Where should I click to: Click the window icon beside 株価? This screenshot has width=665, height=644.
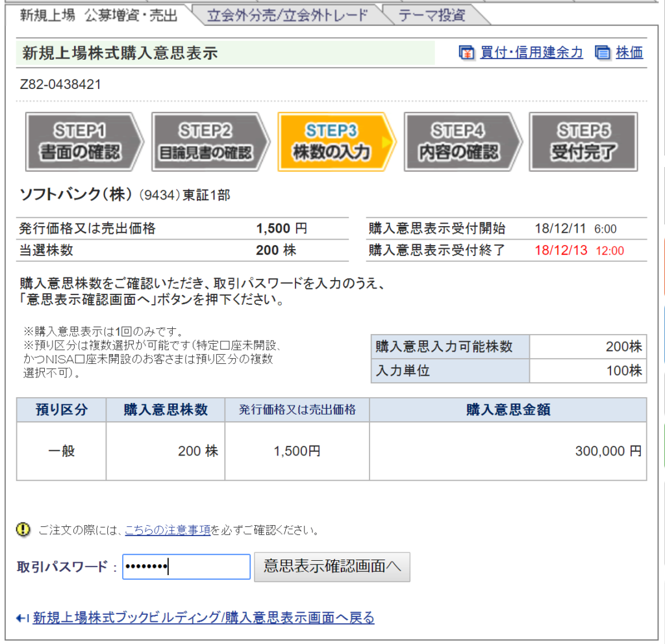[x=602, y=53]
